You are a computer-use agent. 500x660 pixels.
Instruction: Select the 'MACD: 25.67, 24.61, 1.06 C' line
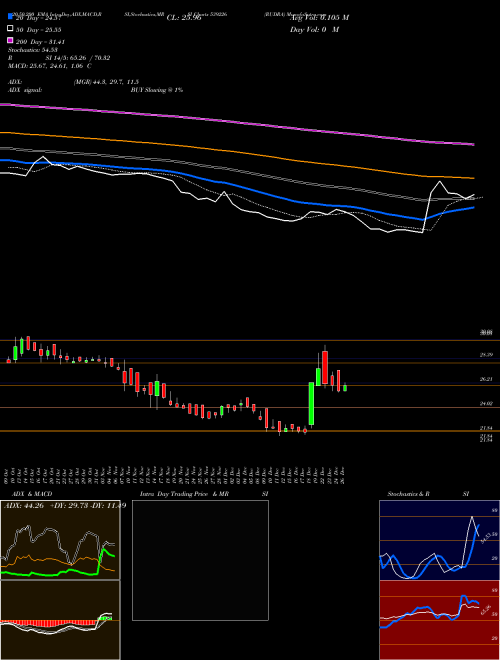coord(50,66)
